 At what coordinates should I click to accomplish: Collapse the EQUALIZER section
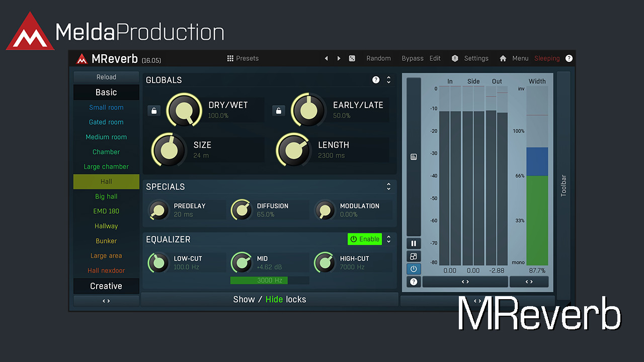(388, 239)
